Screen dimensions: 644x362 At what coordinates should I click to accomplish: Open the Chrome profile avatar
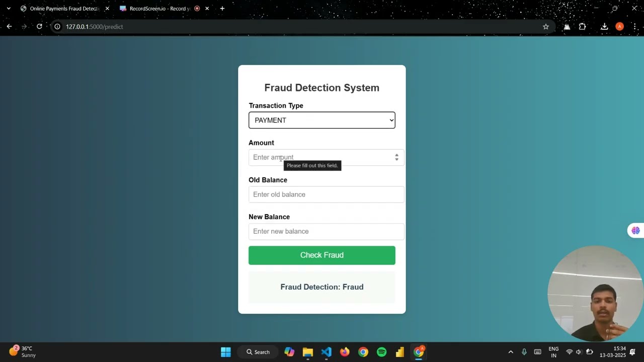[619, 27]
